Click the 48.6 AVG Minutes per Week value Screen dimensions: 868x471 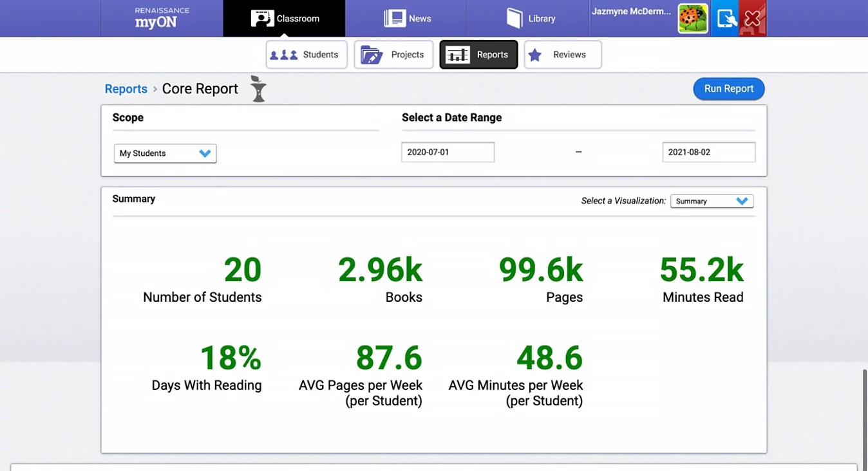(549, 358)
